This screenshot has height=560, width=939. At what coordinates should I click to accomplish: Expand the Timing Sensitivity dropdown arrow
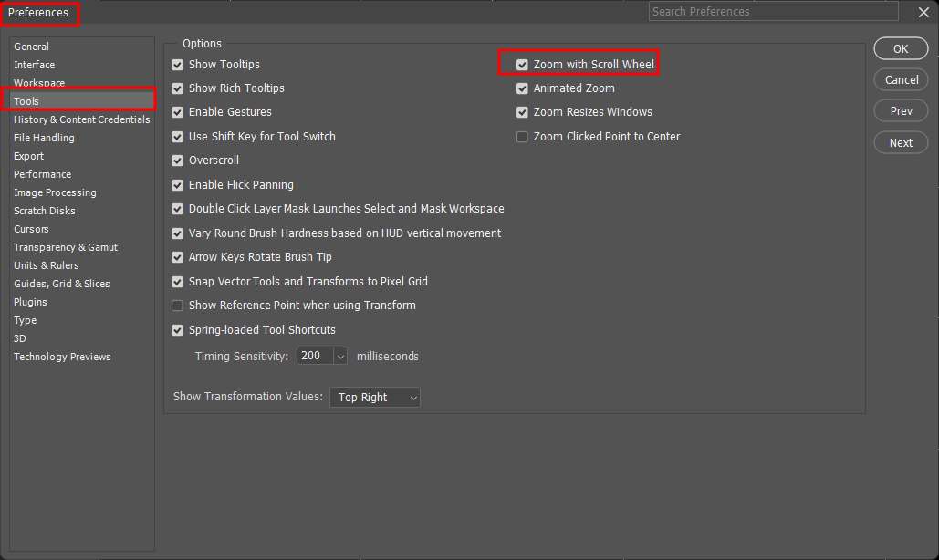coord(340,357)
